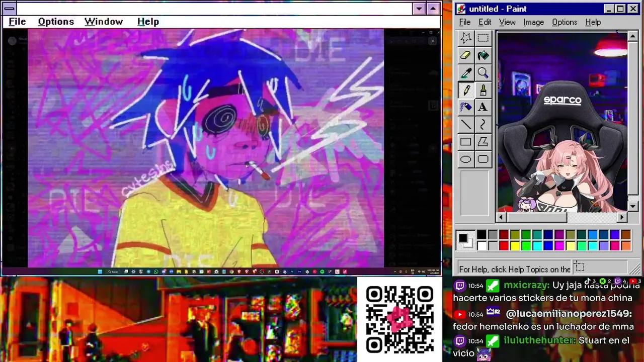Open the control-menu box of left window
The image size is (644, 362).
coord(9,9)
